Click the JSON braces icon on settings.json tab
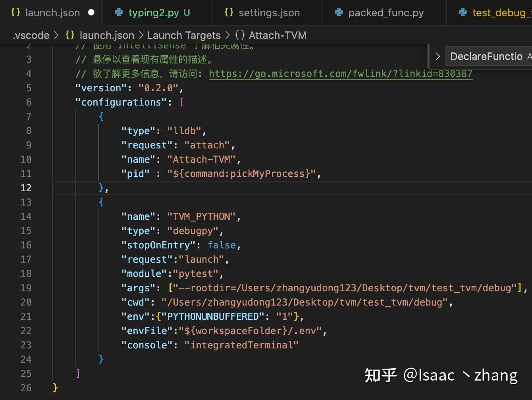 (229, 12)
